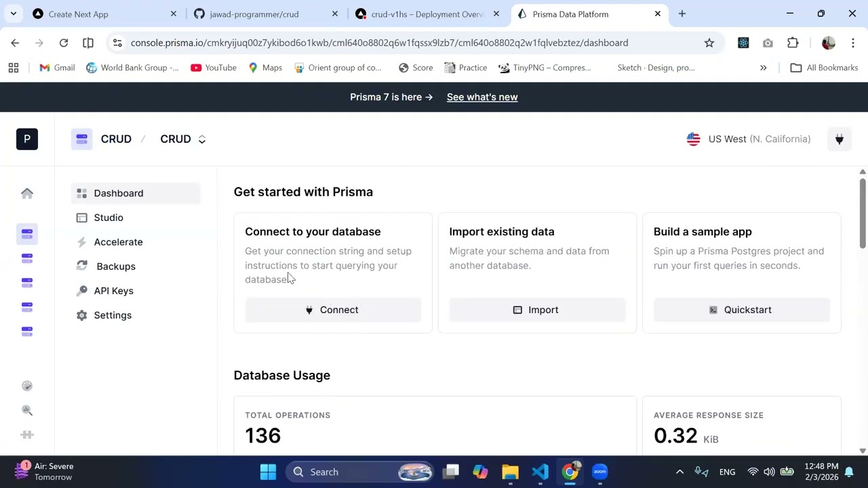Open File Explorer from the taskbar
The width and height of the screenshot is (868, 488).
[510, 472]
